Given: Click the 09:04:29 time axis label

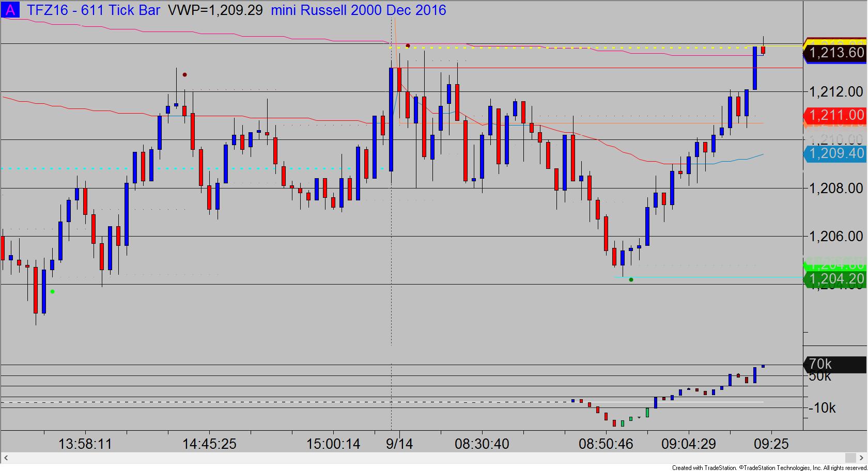Looking at the screenshot, I should 689,444.
